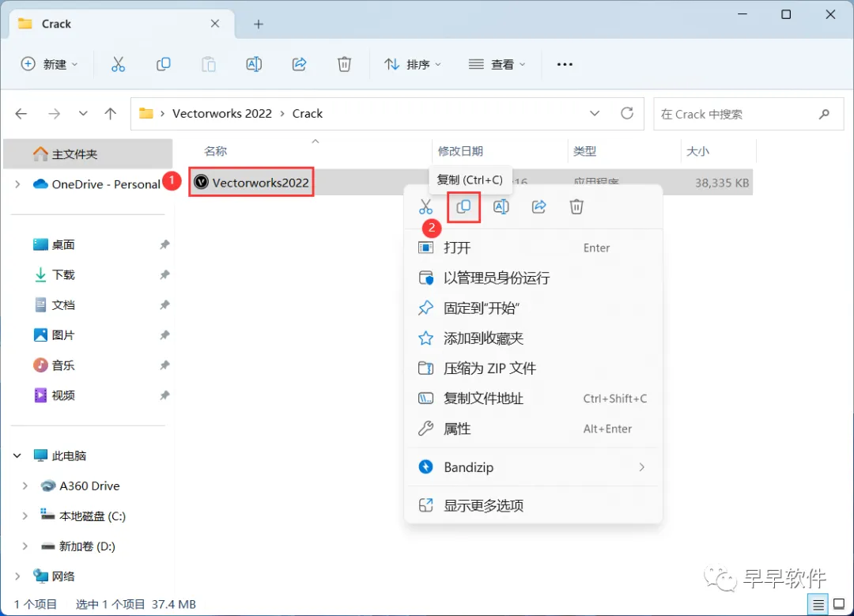Choose 打开 in the context menu
This screenshot has height=616, width=854.
533,248
